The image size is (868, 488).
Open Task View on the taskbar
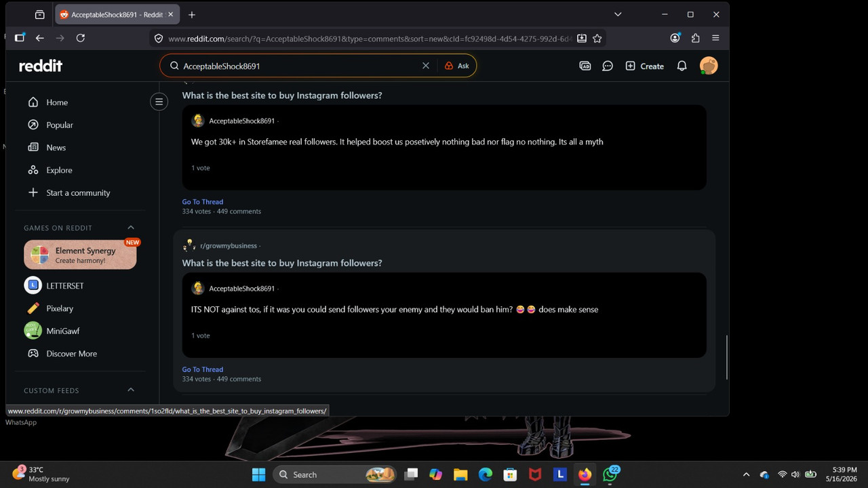tap(411, 474)
